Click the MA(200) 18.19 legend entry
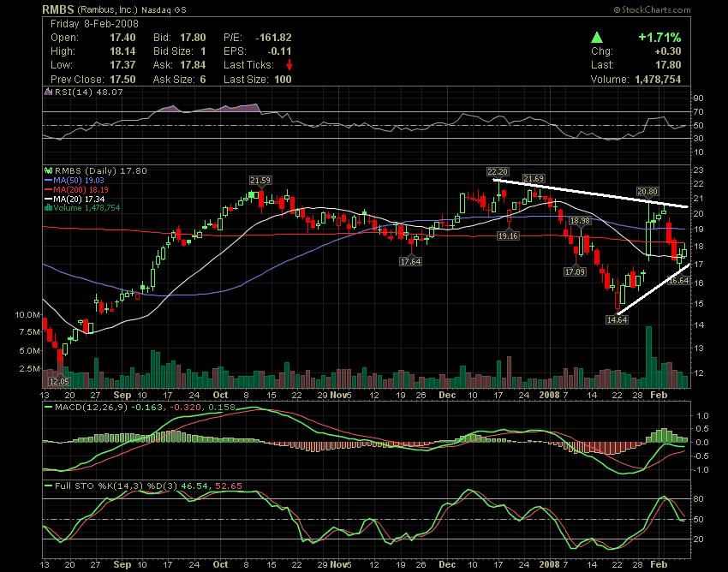This screenshot has height=572, width=728. (x=76, y=189)
